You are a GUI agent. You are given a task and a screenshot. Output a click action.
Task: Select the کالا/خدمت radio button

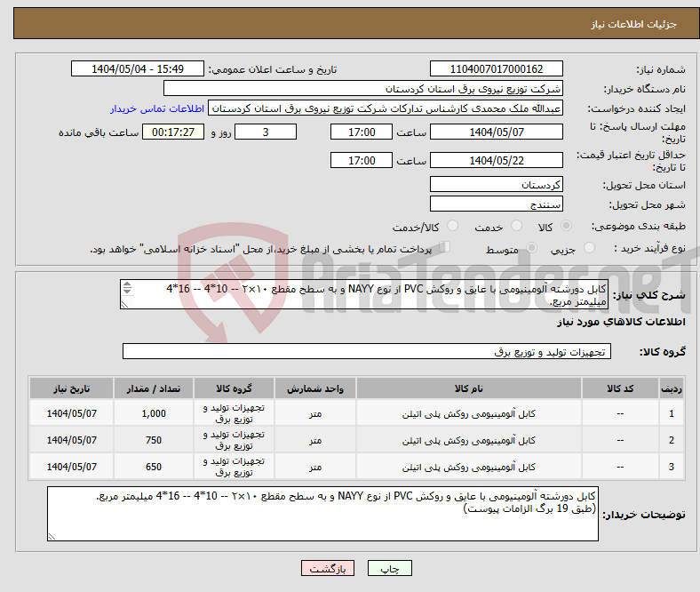453,228
